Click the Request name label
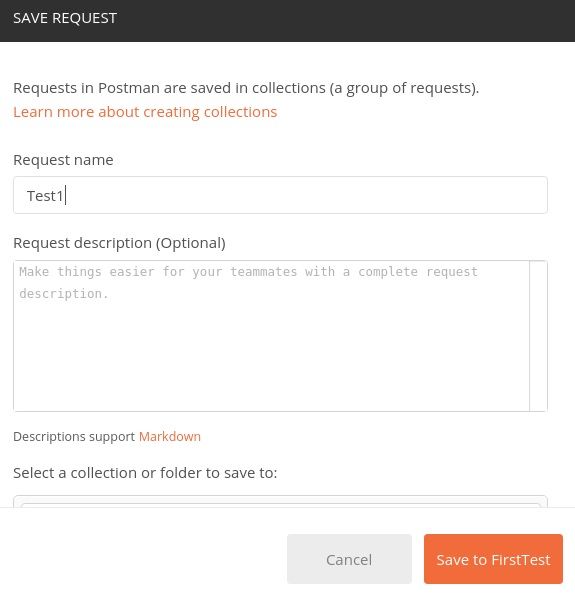This screenshot has width=575, height=598. click(x=63, y=160)
